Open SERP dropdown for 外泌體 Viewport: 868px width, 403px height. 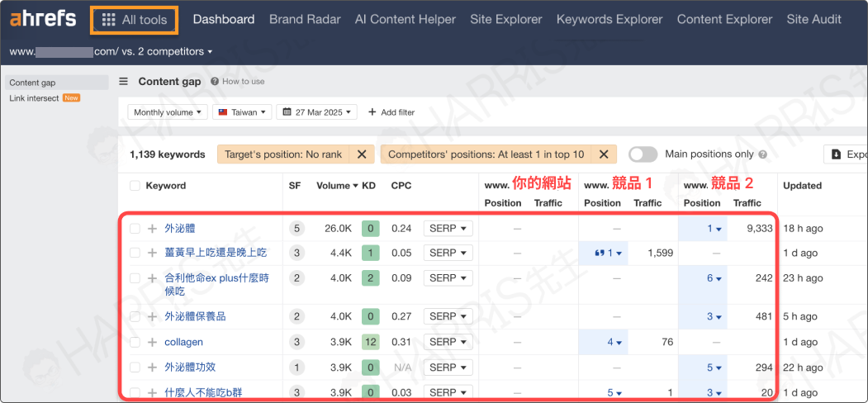coord(448,228)
